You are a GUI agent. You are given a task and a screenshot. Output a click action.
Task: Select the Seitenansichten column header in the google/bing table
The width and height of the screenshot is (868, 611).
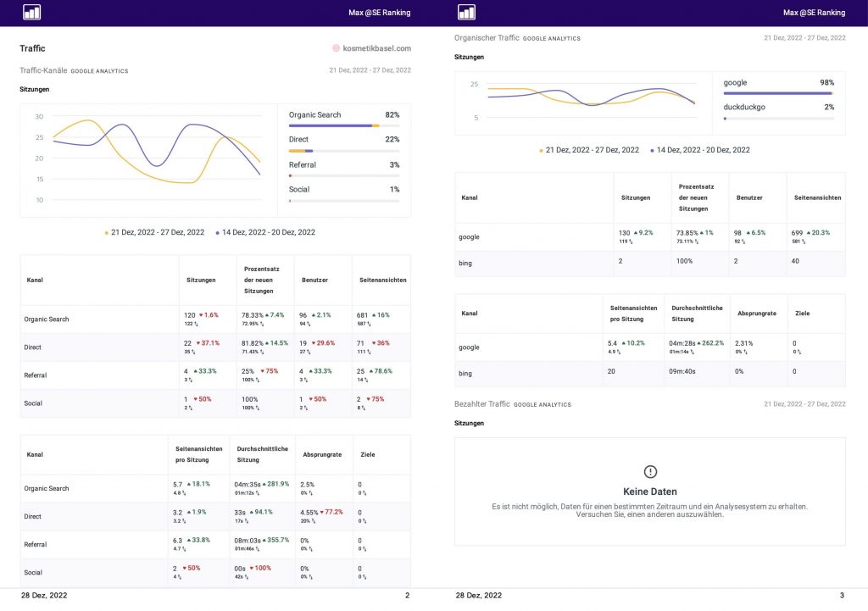817,197
